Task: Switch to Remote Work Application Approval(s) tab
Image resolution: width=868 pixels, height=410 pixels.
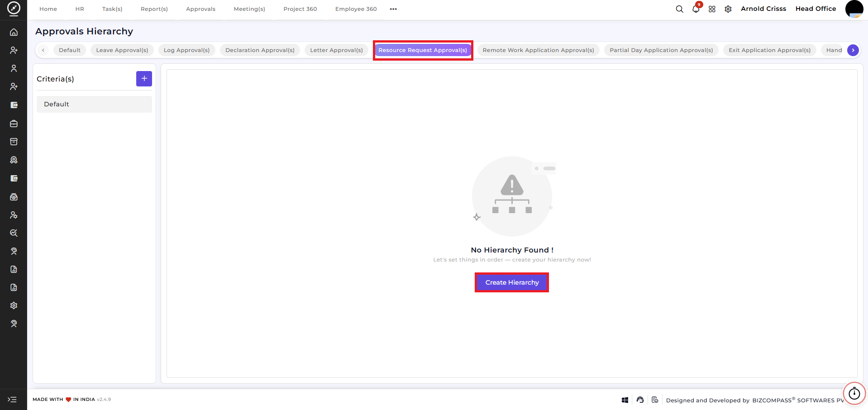Action: click(538, 50)
